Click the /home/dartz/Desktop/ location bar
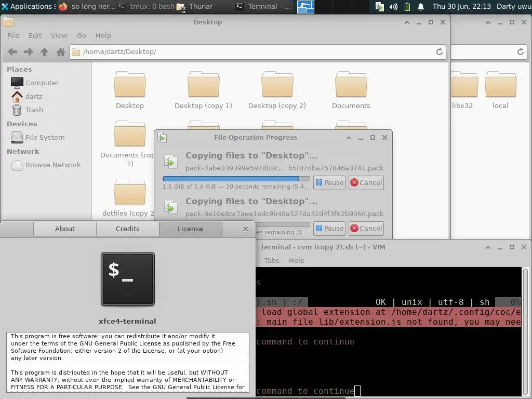Screen dimensions: 532x399 click(x=258, y=51)
